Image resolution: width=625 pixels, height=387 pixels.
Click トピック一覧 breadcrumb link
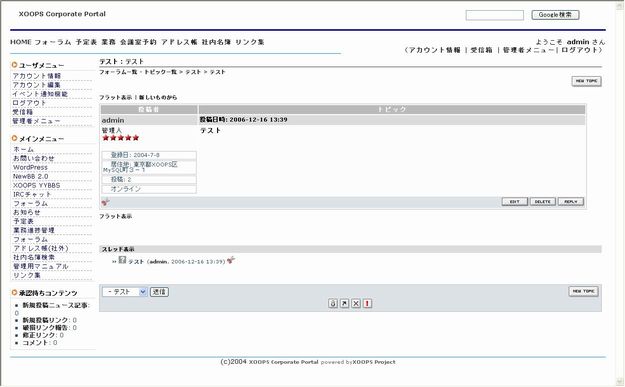pos(160,72)
